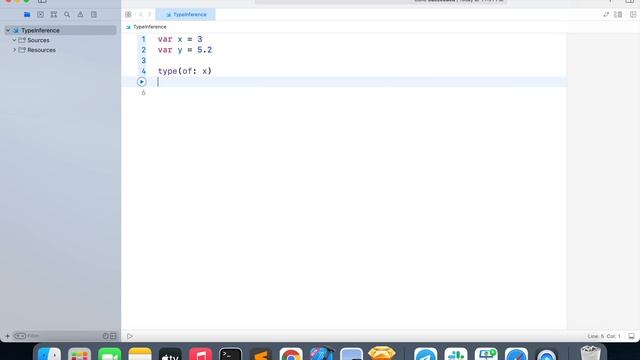This screenshot has height=360, width=640.
Task: Click line number 2 in gutter
Action: (x=143, y=50)
